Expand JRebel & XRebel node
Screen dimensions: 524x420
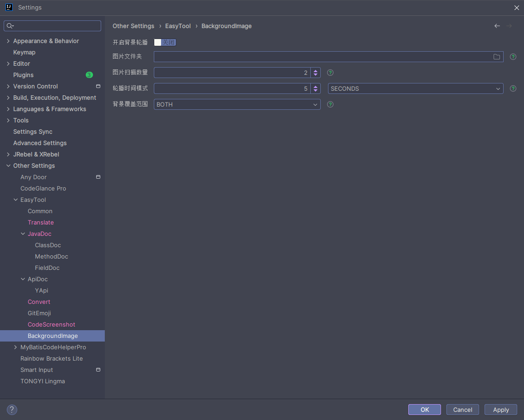(x=8, y=154)
